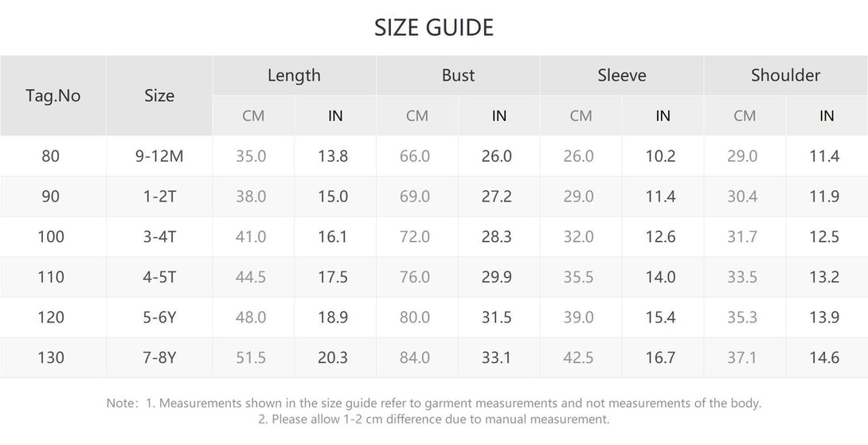Click the 84.0 bust CM value
The height and width of the screenshot is (445, 868).
(415, 357)
